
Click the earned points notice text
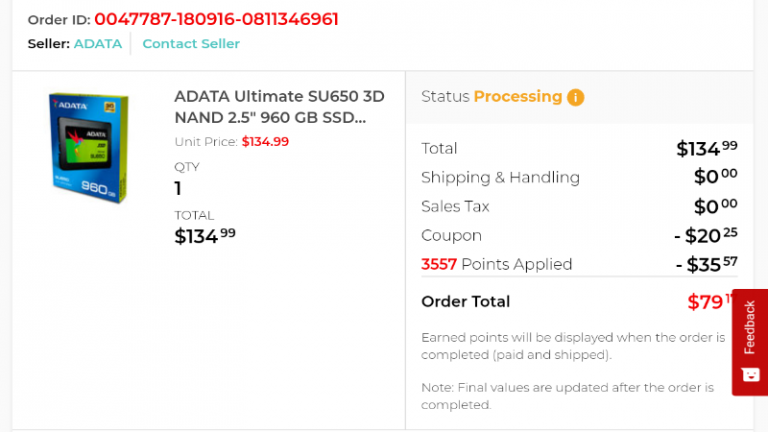click(573, 346)
